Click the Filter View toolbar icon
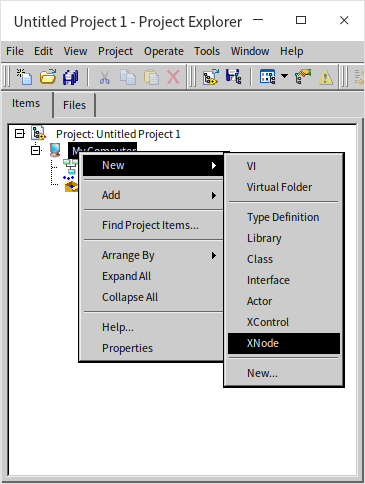The image size is (365, 484). (267, 77)
